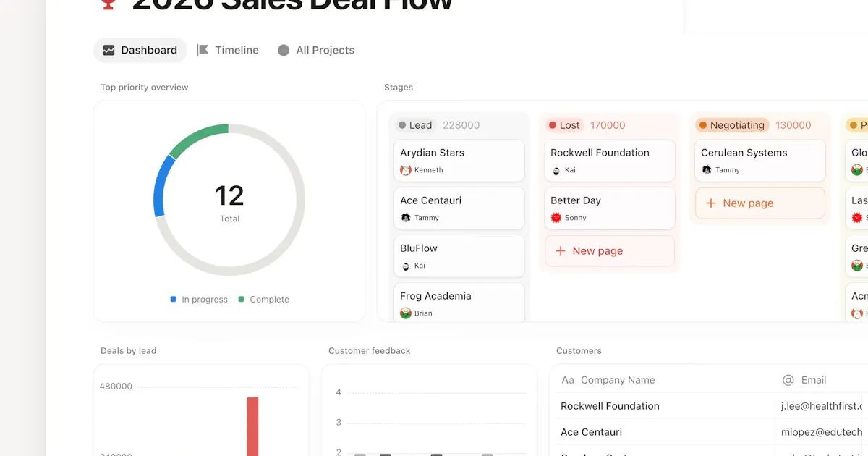Click the mlopez@edutech email cell
The width and height of the screenshot is (868, 456).
pos(822,432)
